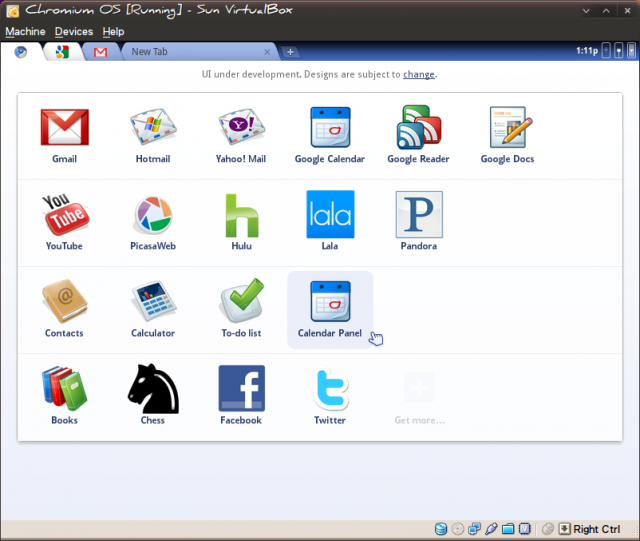Open the Contacts app
This screenshot has width=640, height=541.
[x=64, y=301]
